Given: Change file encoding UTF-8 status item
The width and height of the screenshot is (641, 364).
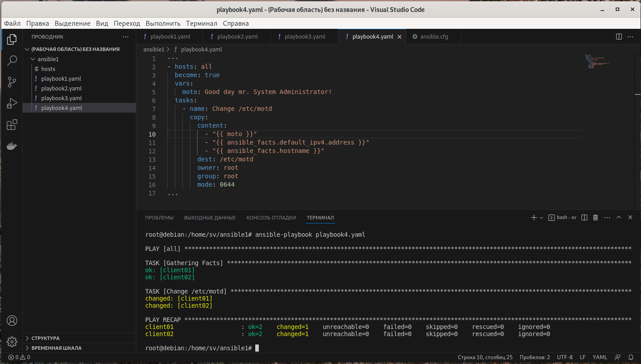Looking at the screenshot, I should click(565, 357).
